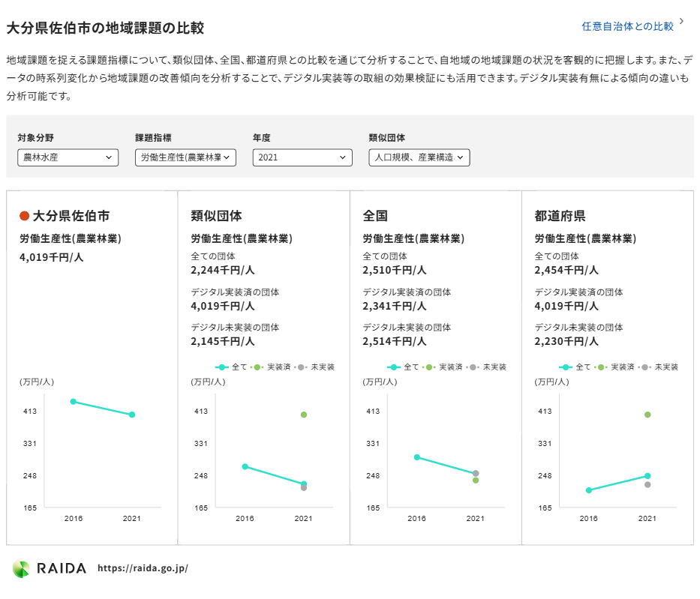
Task: Select the green 実装済 data point in 類似団体 chart
Action: point(303,413)
